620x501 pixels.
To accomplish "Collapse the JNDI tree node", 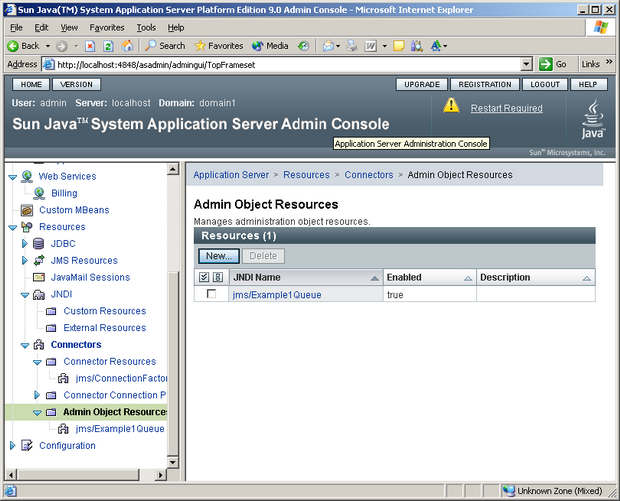I will (x=25, y=295).
